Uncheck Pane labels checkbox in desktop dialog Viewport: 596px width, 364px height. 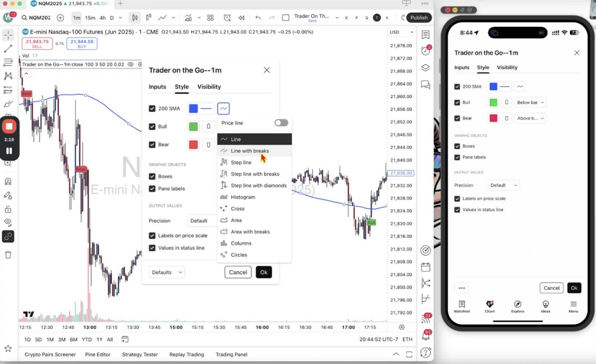pyautogui.click(x=152, y=189)
